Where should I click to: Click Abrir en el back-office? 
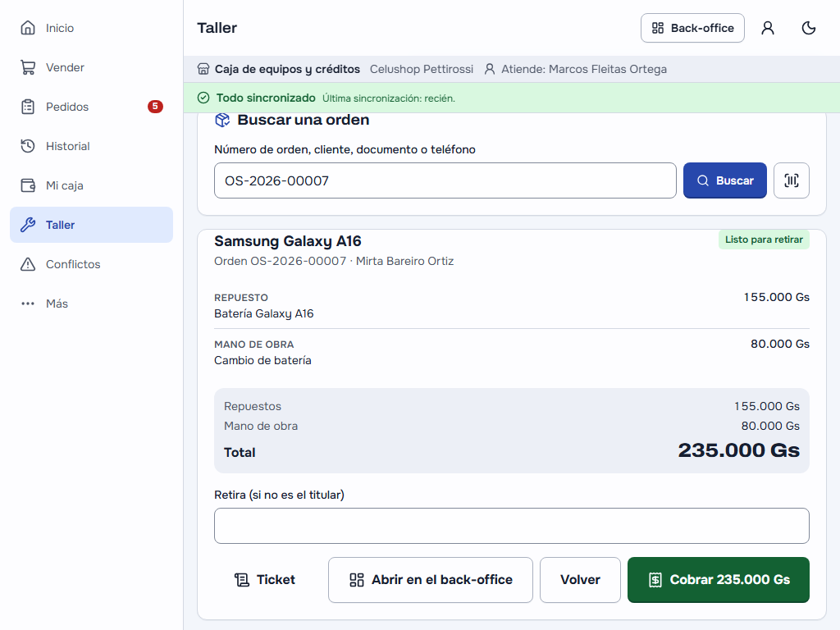click(431, 580)
